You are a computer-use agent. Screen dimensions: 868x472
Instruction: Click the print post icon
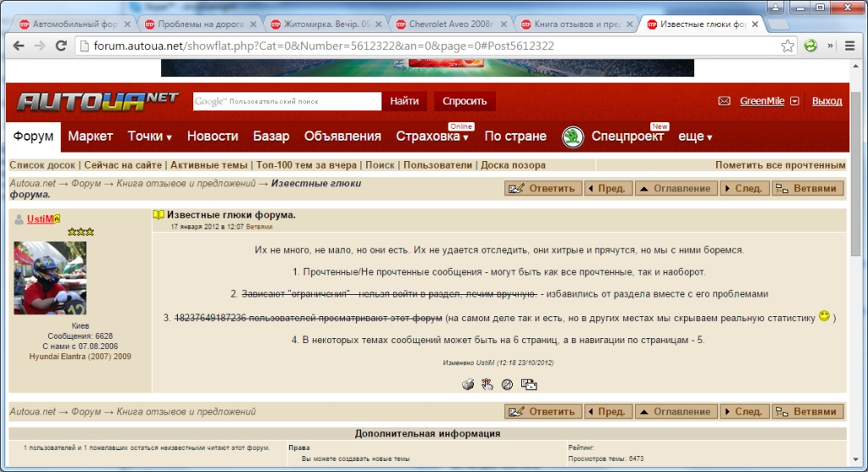pyautogui.click(x=468, y=384)
